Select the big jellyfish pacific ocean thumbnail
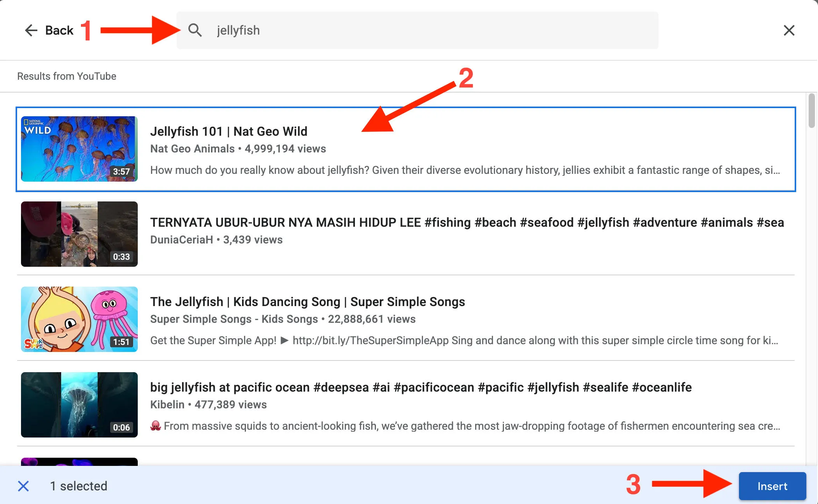 click(79, 405)
